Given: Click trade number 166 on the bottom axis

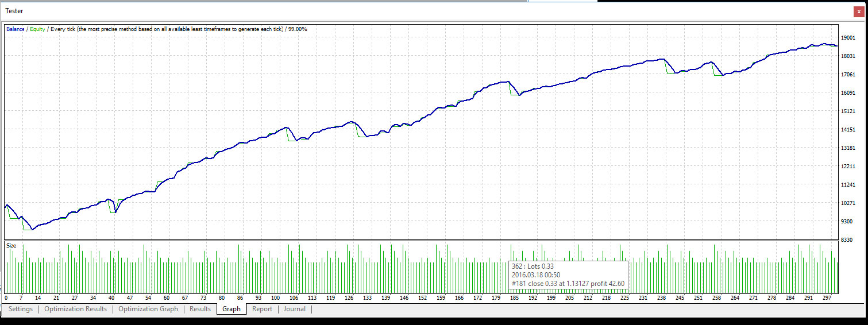Looking at the screenshot, I should pyautogui.click(x=459, y=298).
